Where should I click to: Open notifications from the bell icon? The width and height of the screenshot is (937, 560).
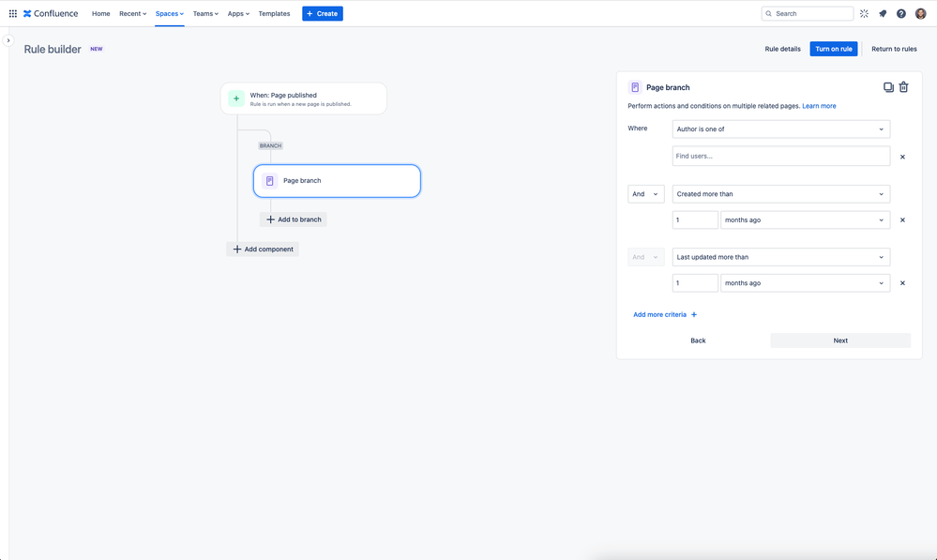883,13
